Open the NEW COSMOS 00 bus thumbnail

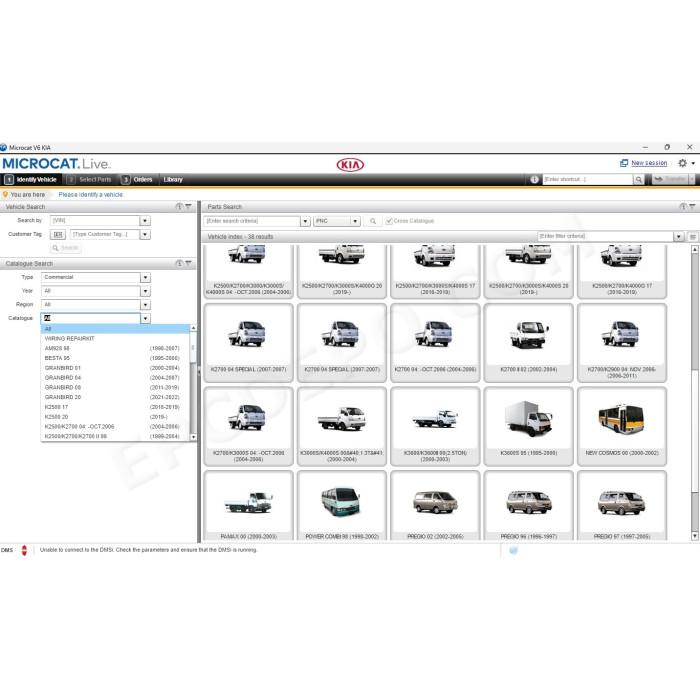(x=622, y=426)
